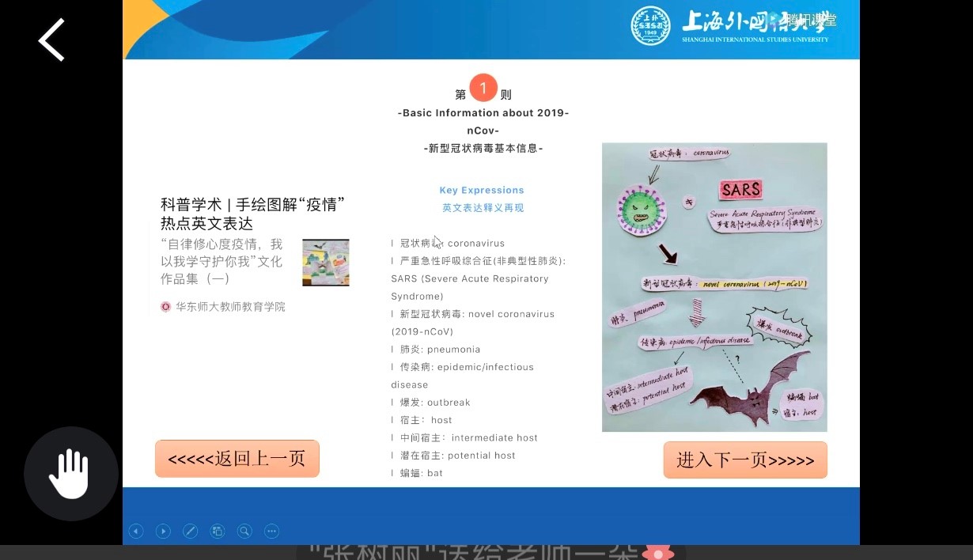
Task: Click the Key Expressions heading
Action: [482, 191]
